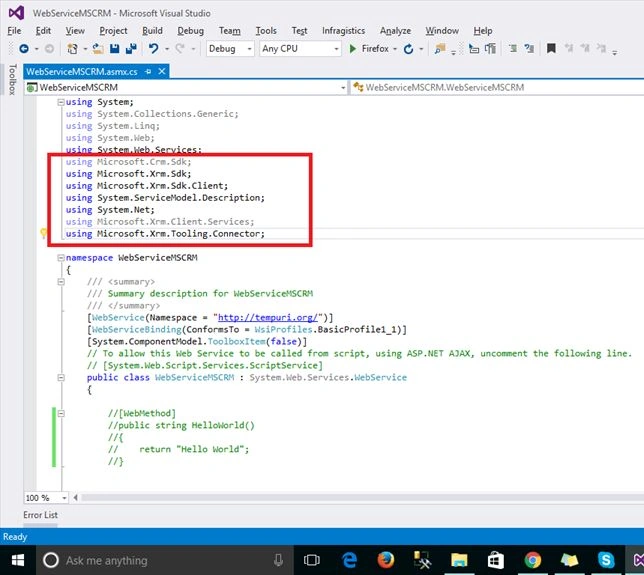644x575 pixels.
Task: Follow the http://tempuri.org/ link in code
Action: [x=267, y=317]
